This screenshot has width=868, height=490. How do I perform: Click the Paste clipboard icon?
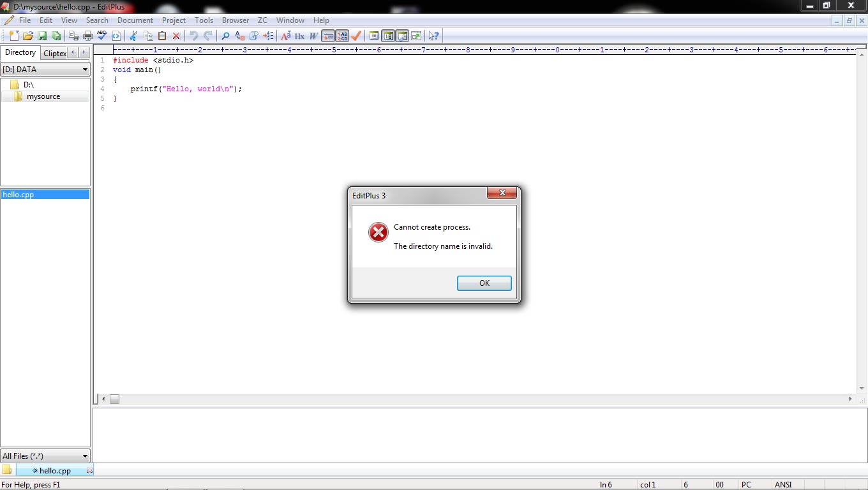pyautogui.click(x=162, y=36)
